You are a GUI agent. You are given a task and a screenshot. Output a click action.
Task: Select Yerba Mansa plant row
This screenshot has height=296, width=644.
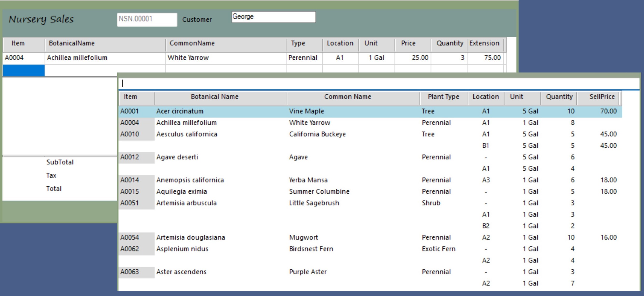click(308, 180)
